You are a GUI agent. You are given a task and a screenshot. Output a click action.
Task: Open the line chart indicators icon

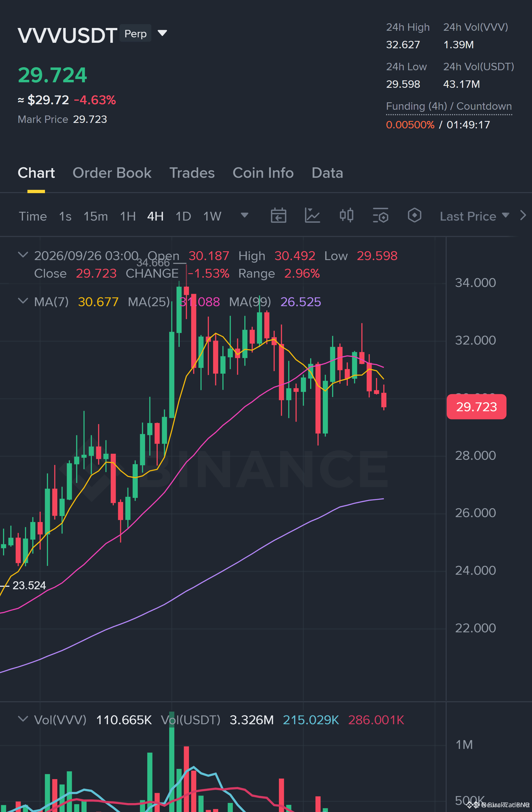pos(312,216)
